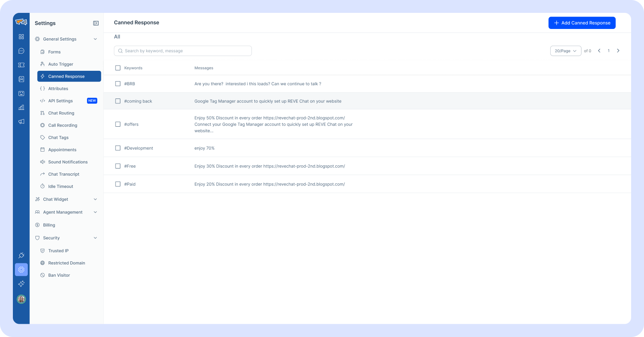Tick the checkbox for #offers row
This screenshot has width=644, height=337.
[118, 124]
